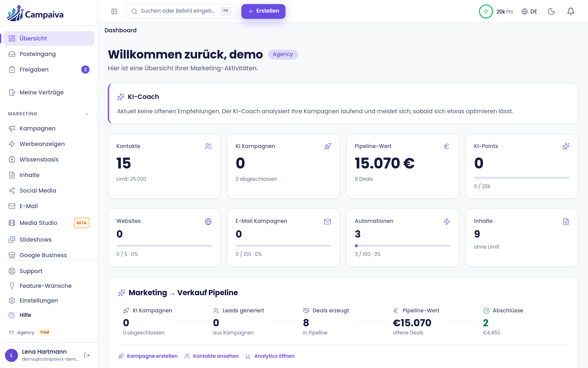Click the sparkle icon in the KI-Points card
Viewport: 588px width, 368px height.
[x=566, y=146]
